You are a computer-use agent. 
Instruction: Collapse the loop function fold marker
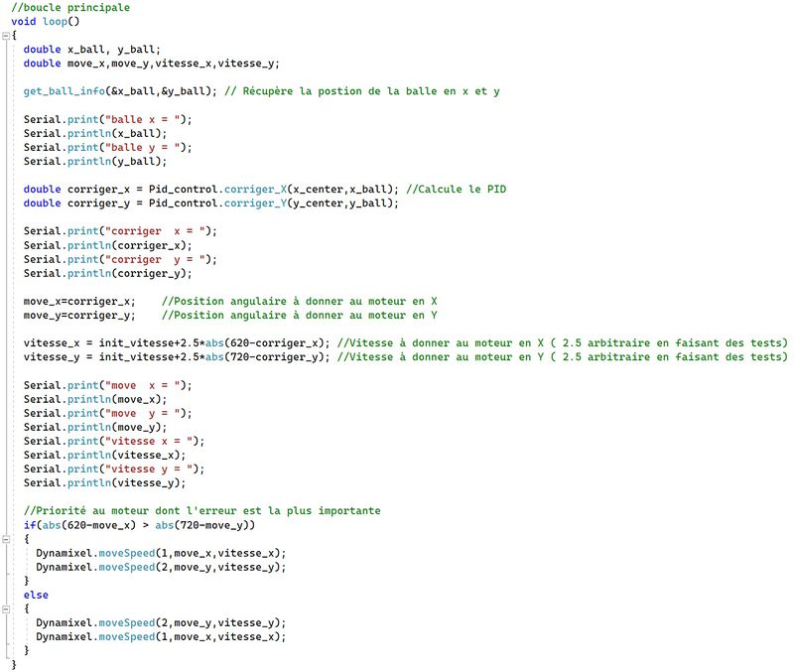tap(7, 35)
